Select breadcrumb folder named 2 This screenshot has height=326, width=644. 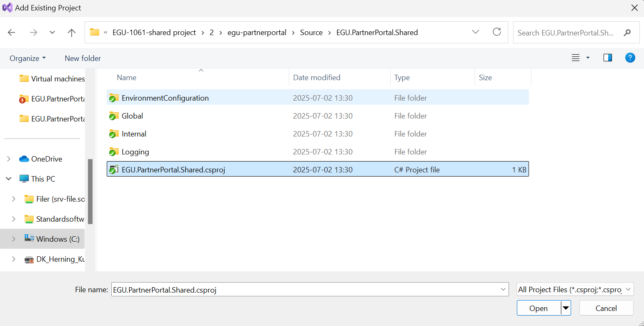tap(211, 33)
